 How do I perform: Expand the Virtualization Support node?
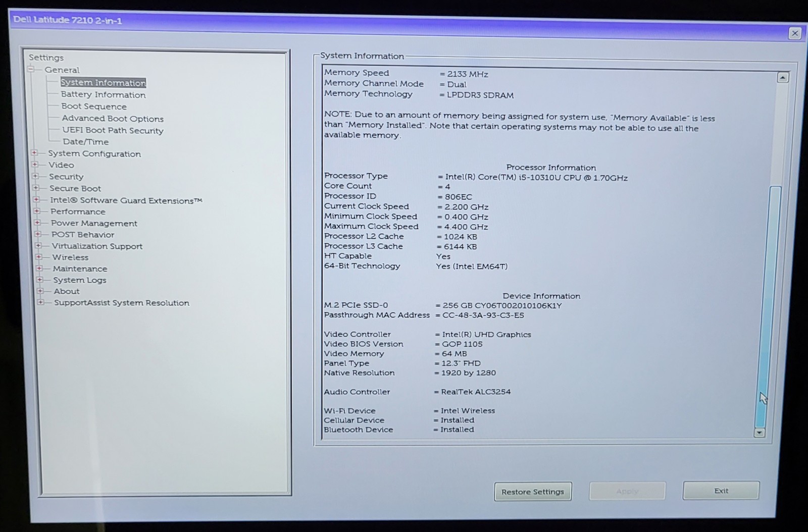click(x=38, y=246)
